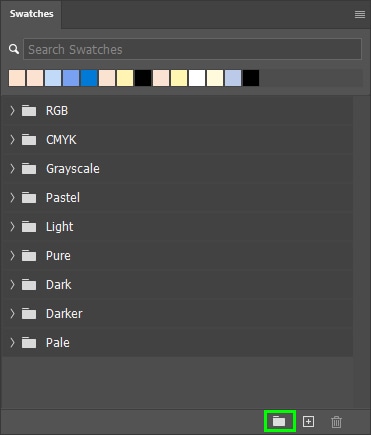The width and height of the screenshot is (371, 435).
Task: Select the Dark group row
Action: pyautogui.click(x=178, y=285)
